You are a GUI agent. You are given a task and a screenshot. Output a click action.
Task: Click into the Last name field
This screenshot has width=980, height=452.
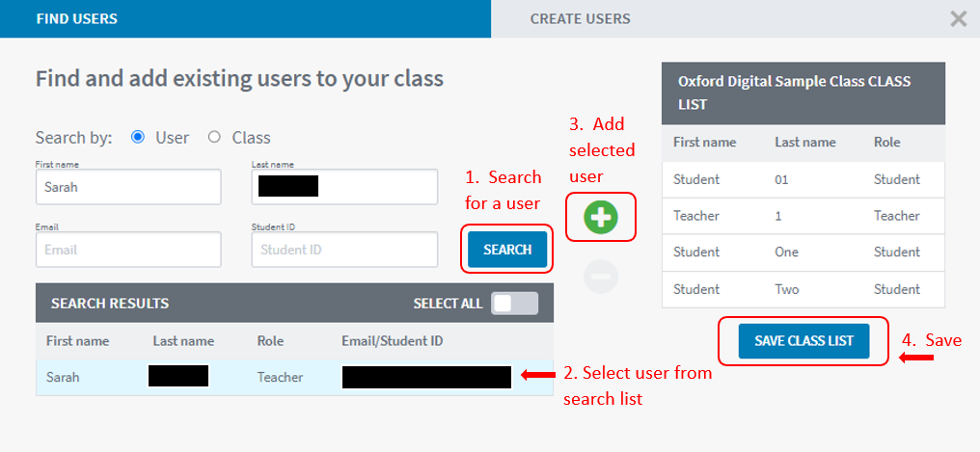click(x=344, y=187)
